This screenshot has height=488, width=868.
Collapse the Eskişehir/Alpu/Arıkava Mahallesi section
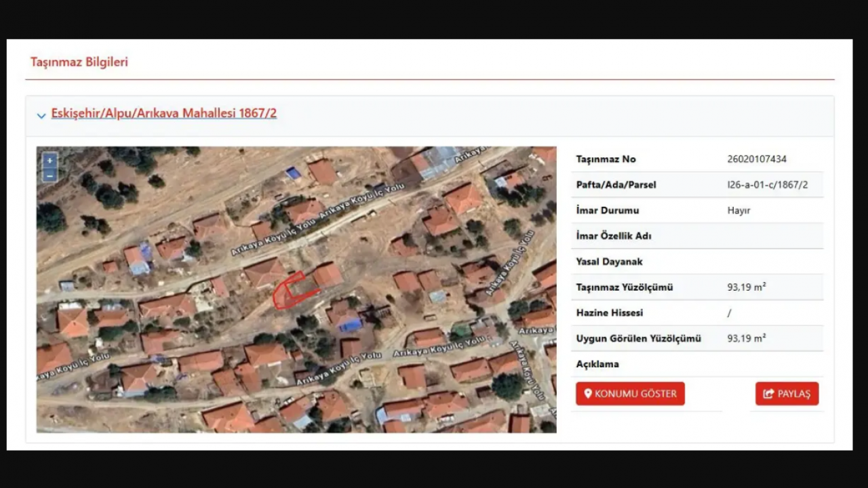click(41, 115)
